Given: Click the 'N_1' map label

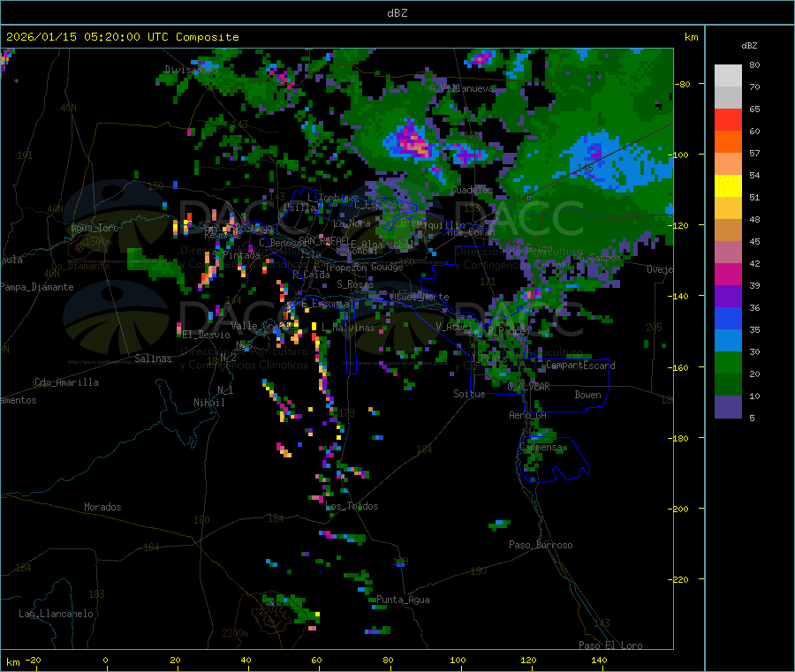Looking at the screenshot, I should click(225, 390).
